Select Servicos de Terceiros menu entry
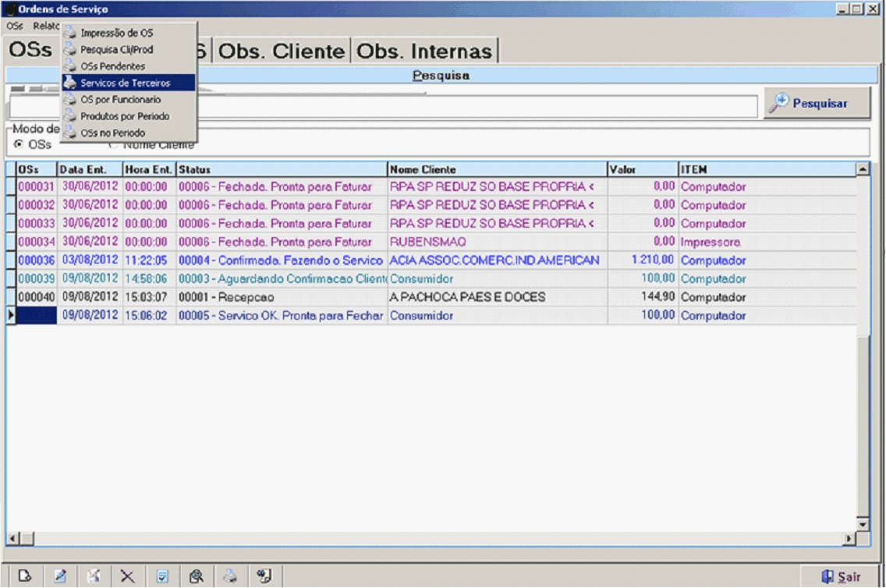 point(125,83)
